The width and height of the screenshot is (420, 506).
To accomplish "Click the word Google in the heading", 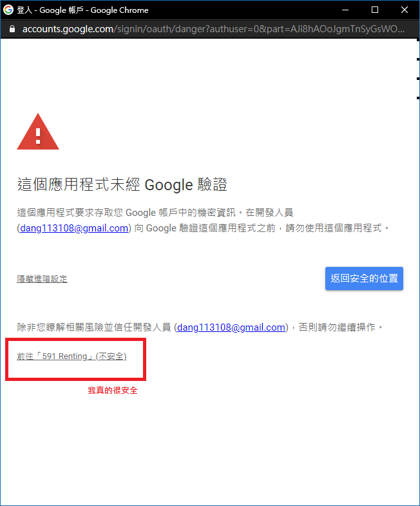I will 169,185.
